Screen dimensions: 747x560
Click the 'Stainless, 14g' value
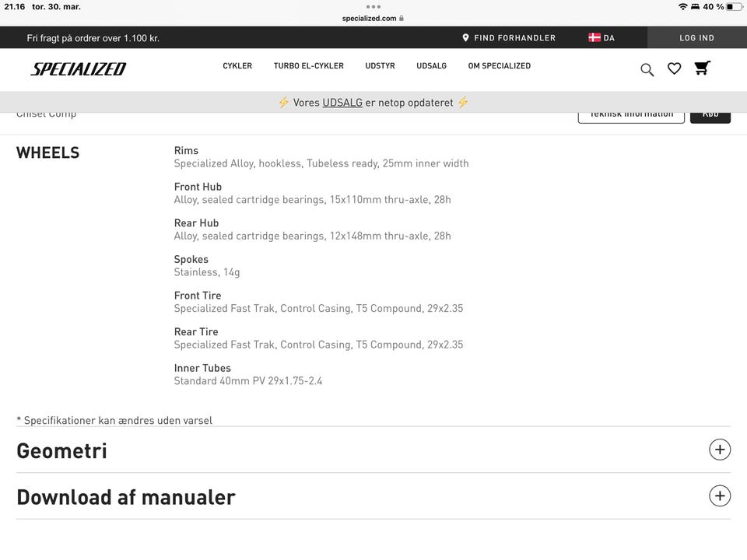[207, 272]
